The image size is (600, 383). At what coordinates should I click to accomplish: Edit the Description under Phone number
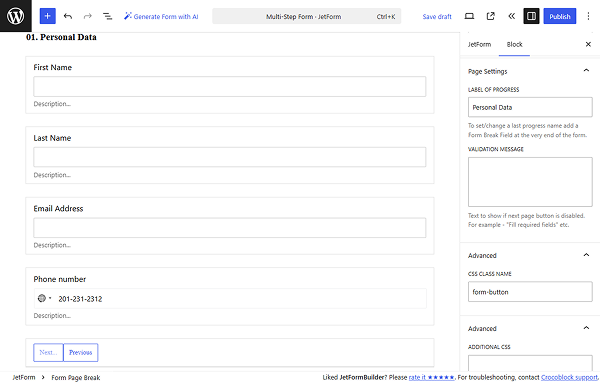pyautogui.click(x=52, y=316)
